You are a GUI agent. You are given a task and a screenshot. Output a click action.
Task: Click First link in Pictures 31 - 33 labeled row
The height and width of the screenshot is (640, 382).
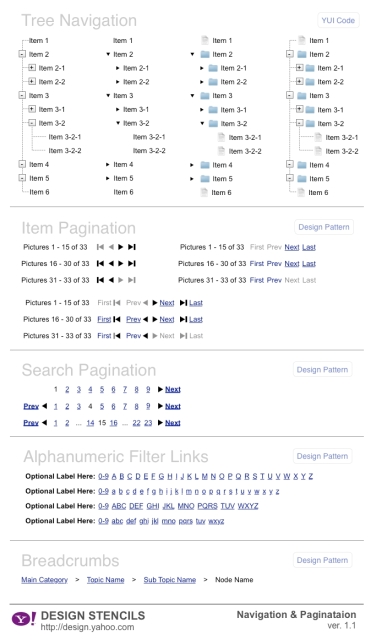(x=104, y=336)
